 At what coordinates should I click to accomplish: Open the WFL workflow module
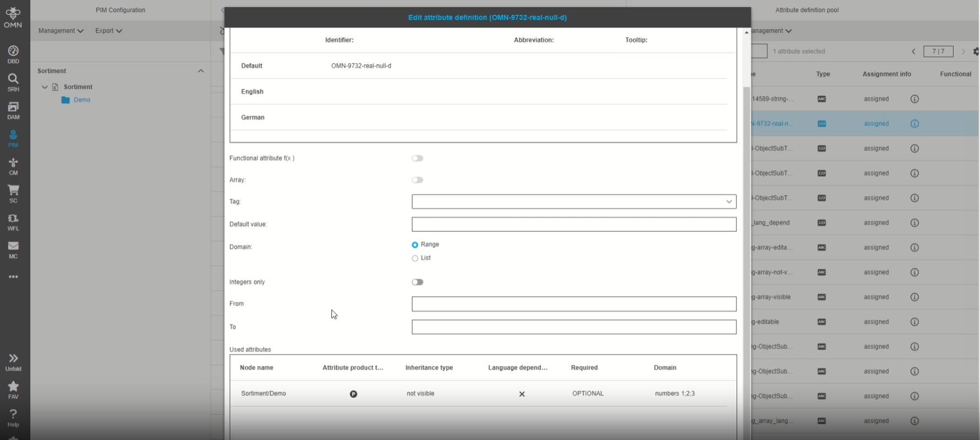pos(13,221)
